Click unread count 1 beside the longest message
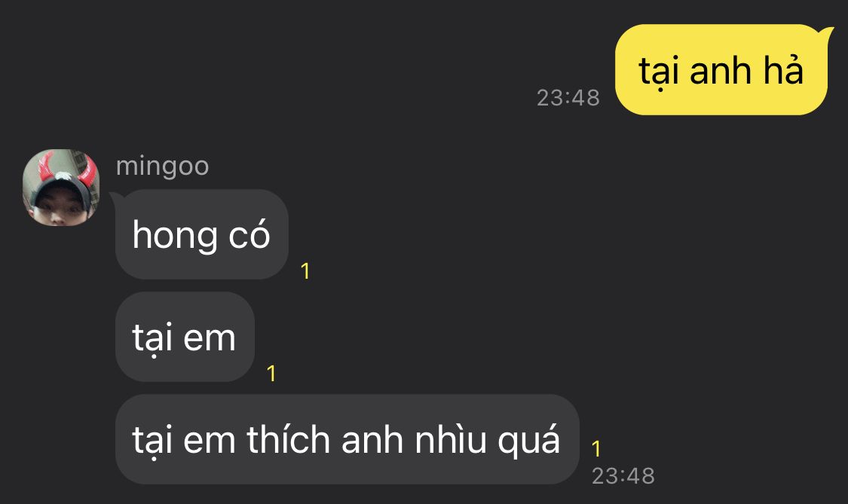This screenshot has width=848, height=504. pos(596,448)
